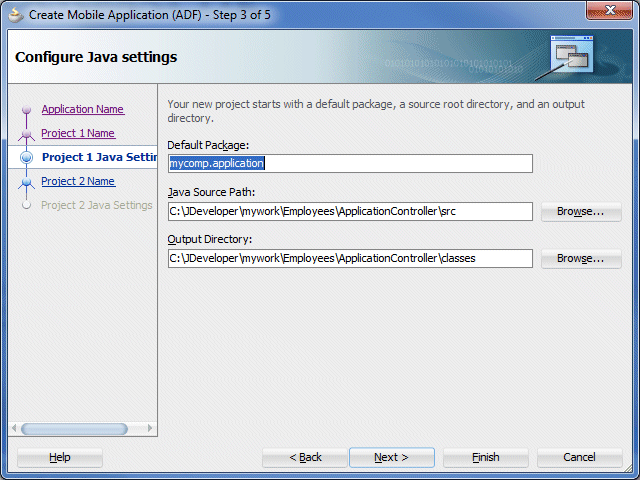Select the Project 1 Java Settings step
This screenshot has width=640, height=480.
pyautogui.click(x=99, y=157)
